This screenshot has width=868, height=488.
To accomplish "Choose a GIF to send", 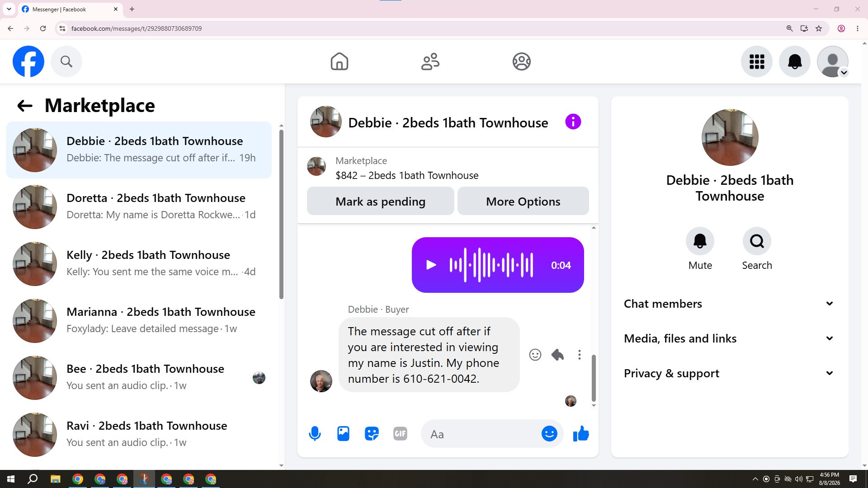I will tap(400, 434).
